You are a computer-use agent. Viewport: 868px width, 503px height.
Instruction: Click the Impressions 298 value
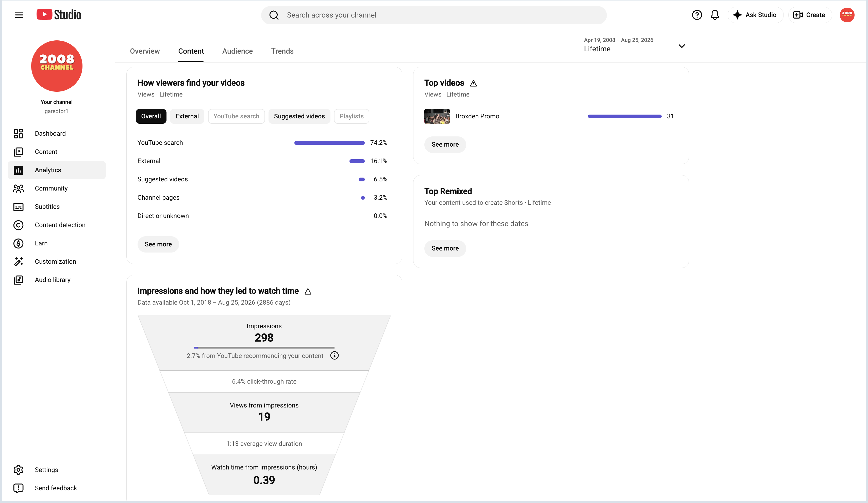pyautogui.click(x=264, y=338)
